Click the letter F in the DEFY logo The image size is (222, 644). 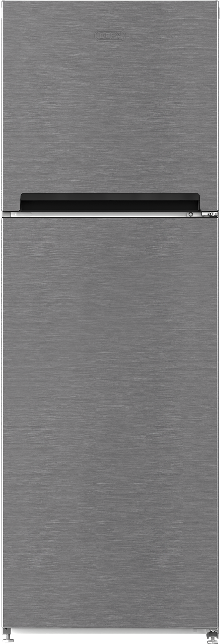point(113,36)
